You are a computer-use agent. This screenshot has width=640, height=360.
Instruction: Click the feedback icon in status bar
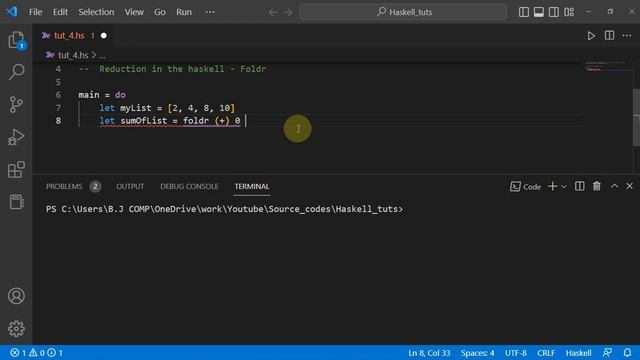pyautogui.click(x=607, y=353)
